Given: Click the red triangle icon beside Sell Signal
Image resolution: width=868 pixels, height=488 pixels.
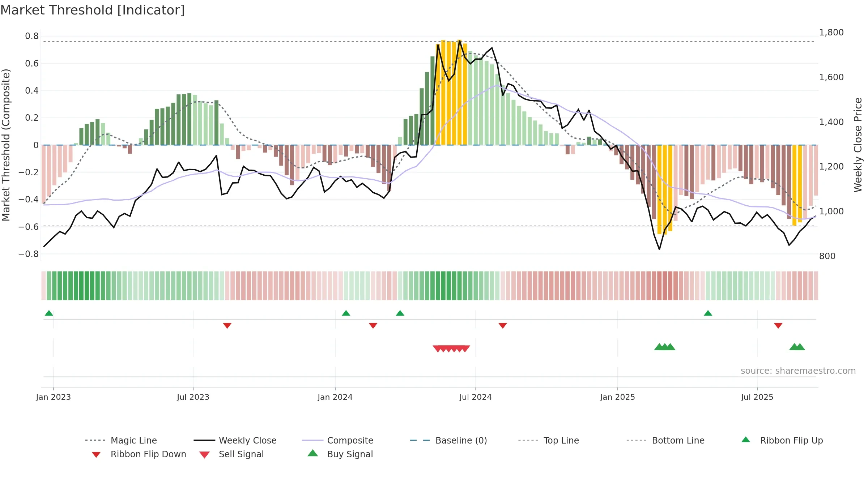Looking at the screenshot, I should 204,455.
